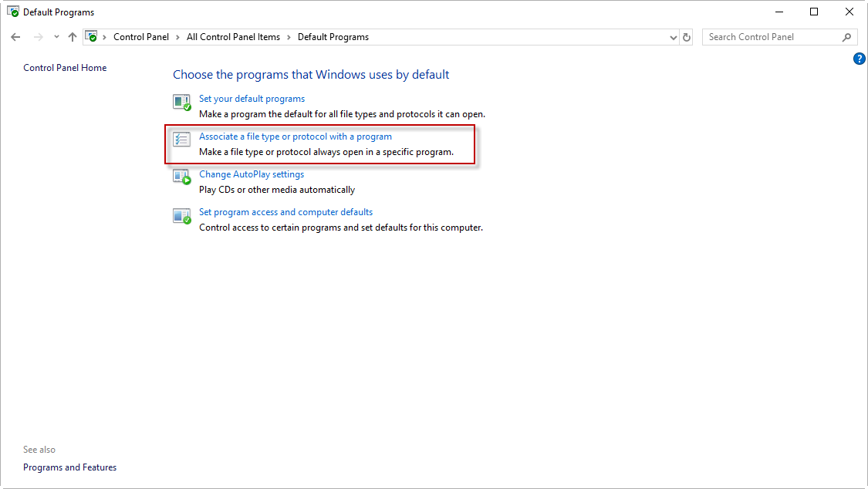Go back with the Back arrow
Viewport: 868px width, 489px height.
coord(15,37)
